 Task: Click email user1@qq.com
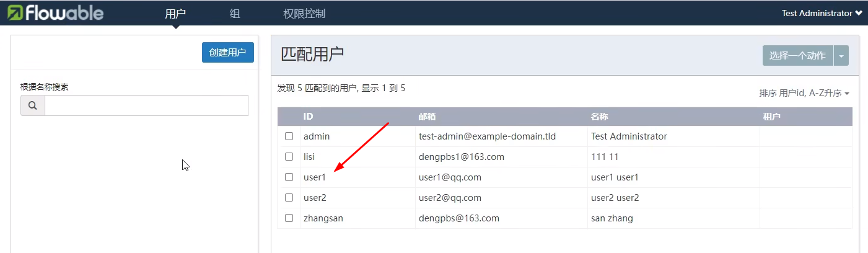click(450, 177)
